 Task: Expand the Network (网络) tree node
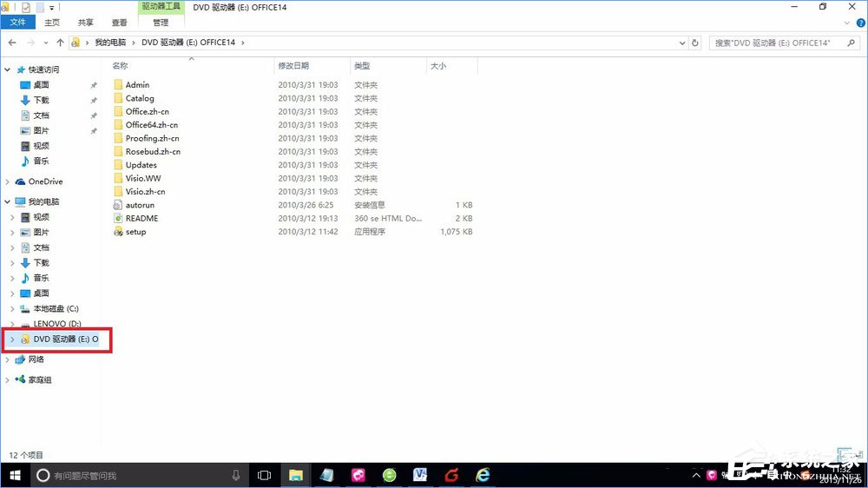pyautogui.click(x=7, y=359)
